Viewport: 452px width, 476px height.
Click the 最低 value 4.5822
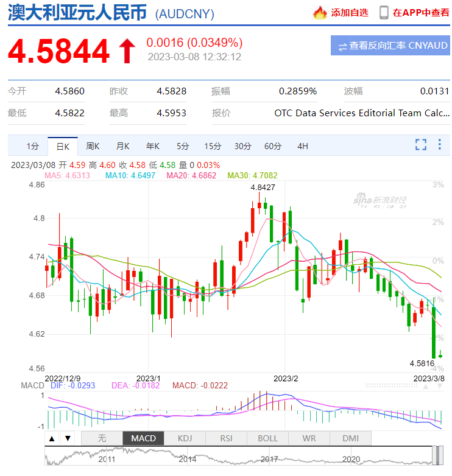point(69,113)
